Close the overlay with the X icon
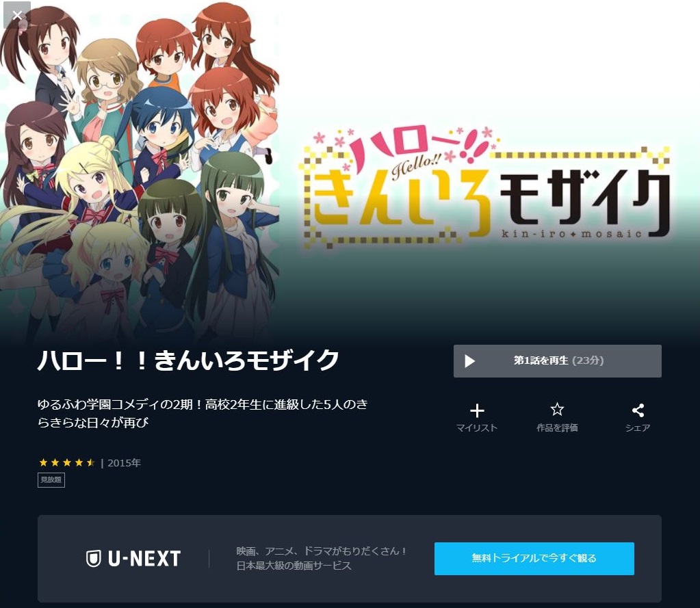Screen dimensions: 700x608 pyautogui.click(x=17, y=15)
